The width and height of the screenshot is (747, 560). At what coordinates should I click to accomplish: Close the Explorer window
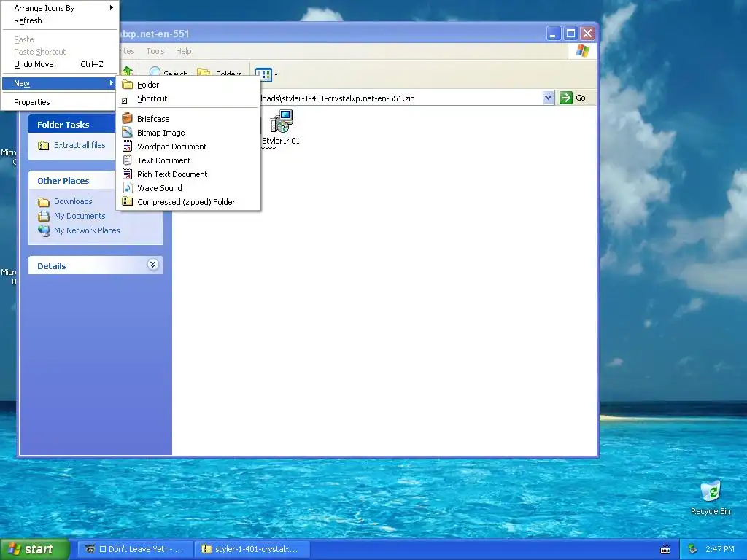coord(587,34)
